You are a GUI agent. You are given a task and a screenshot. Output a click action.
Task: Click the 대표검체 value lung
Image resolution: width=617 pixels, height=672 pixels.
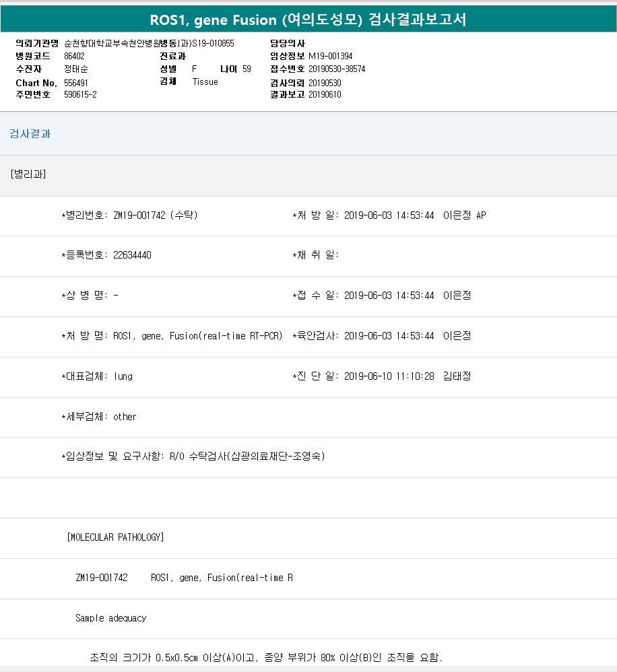tap(123, 376)
